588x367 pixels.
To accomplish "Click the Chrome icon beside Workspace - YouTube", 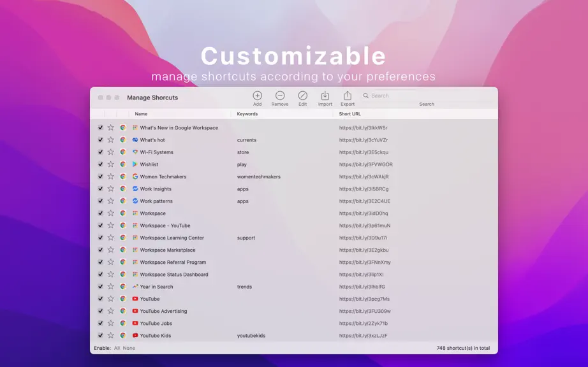I will click(x=123, y=226).
